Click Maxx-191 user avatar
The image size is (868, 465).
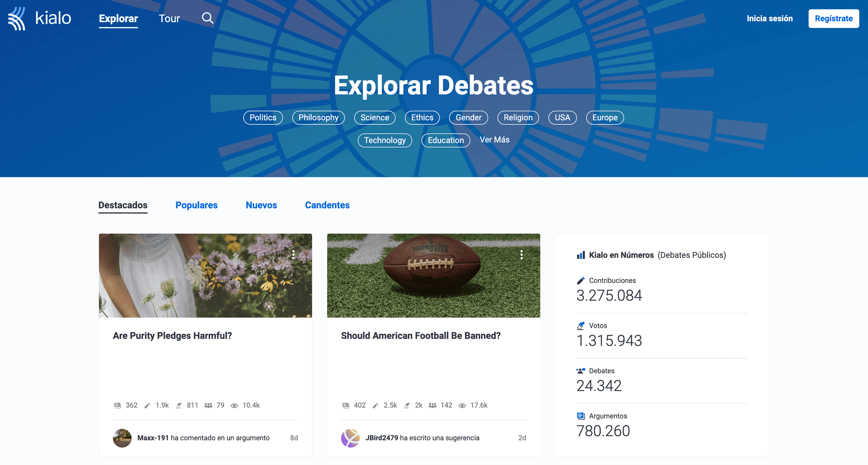[122, 438]
